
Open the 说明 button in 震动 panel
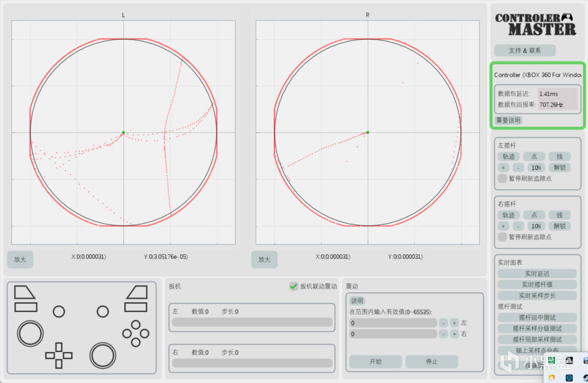click(357, 301)
